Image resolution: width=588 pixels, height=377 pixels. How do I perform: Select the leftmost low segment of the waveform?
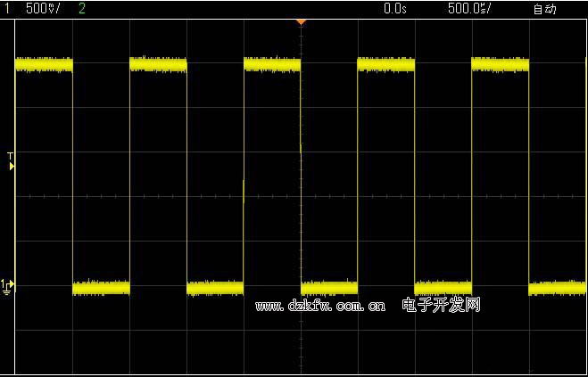pos(101,287)
